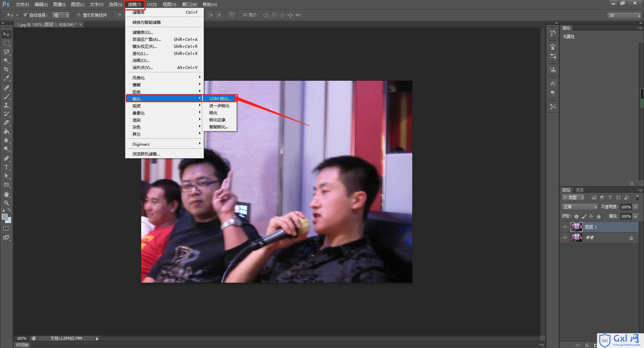Screen dimensions: 644x348
Task: Toggle the Auto-Select checkbox
Action: pyautogui.click(x=25, y=15)
